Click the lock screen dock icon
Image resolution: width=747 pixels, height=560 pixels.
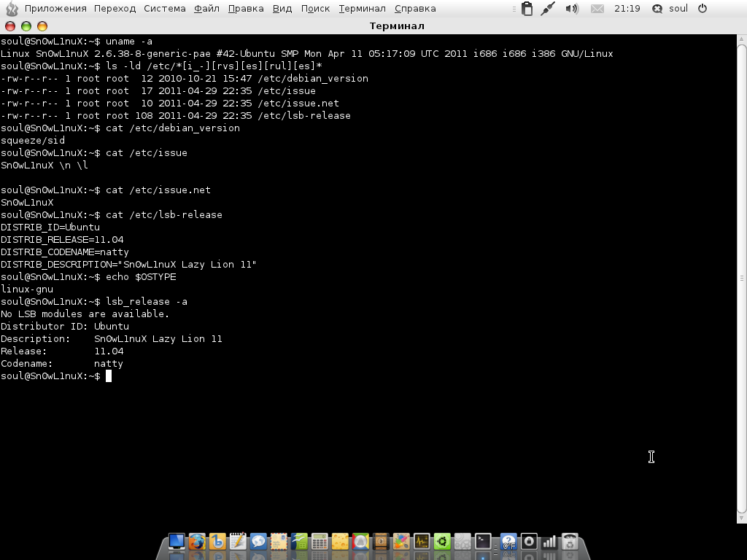pos(530,542)
